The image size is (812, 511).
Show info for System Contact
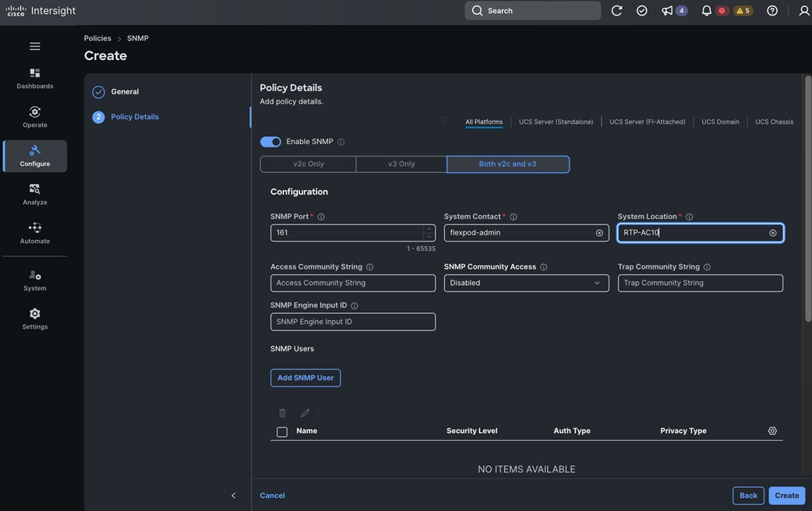514,217
